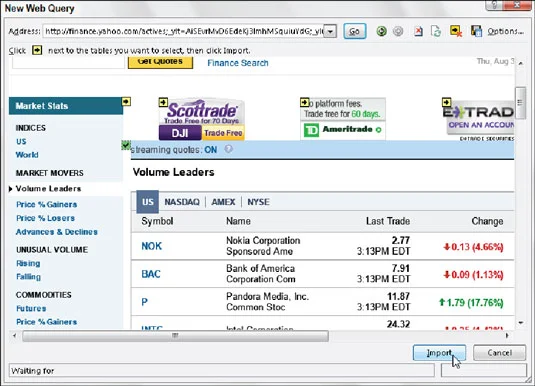Image resolution: width=535 pixels, height=386 pixels.
Task: Click the Import button
Action: tap(439, 353)
